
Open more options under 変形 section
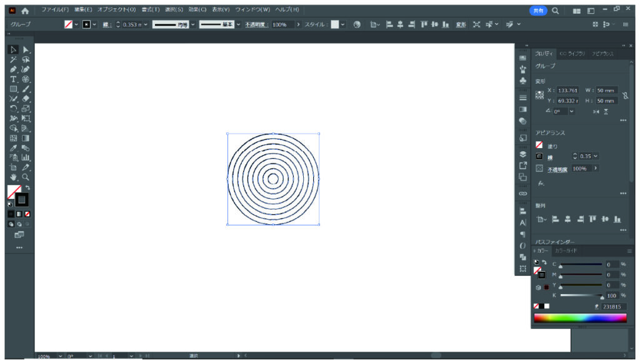click(623, 121)
